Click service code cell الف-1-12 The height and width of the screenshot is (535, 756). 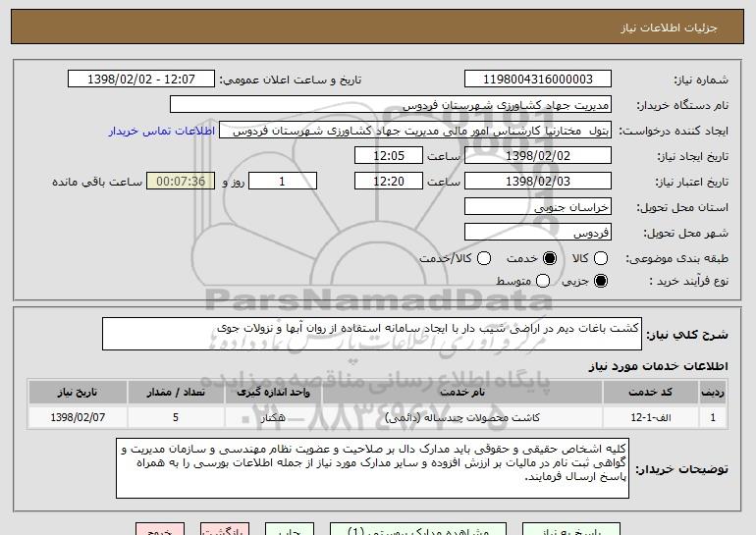coord(650,417)
